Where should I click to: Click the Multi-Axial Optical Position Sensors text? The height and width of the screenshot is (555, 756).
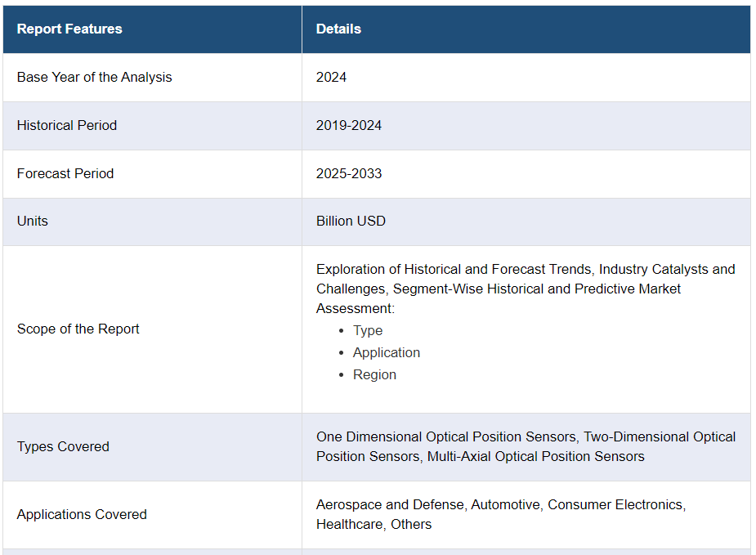tap(535, 456)
